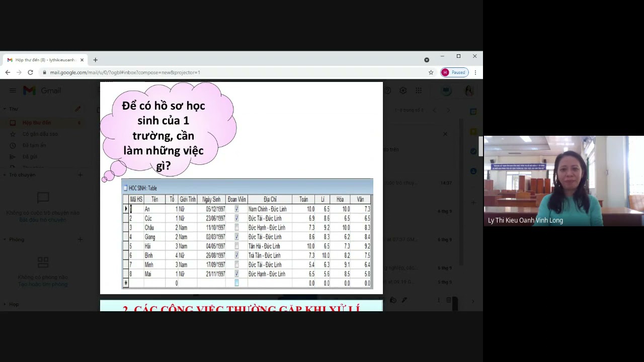Toggle Đoàn Viên checkbox for Giang
This screenshot has height=362, width=644.
236,237
